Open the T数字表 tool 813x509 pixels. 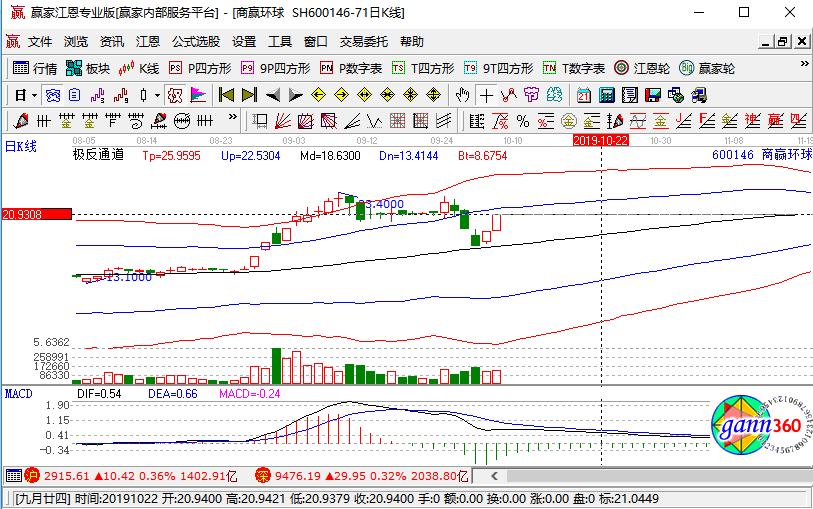pos(574,68)
